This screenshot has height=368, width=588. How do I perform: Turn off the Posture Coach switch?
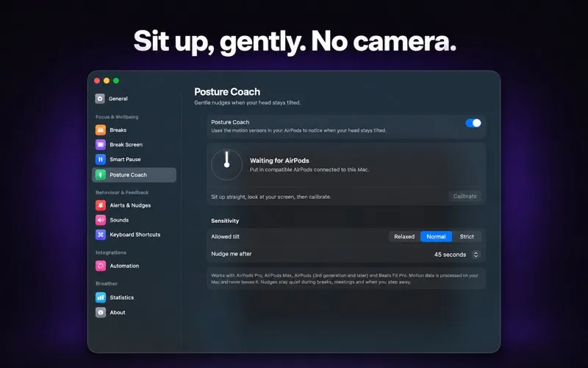[473, 123]
